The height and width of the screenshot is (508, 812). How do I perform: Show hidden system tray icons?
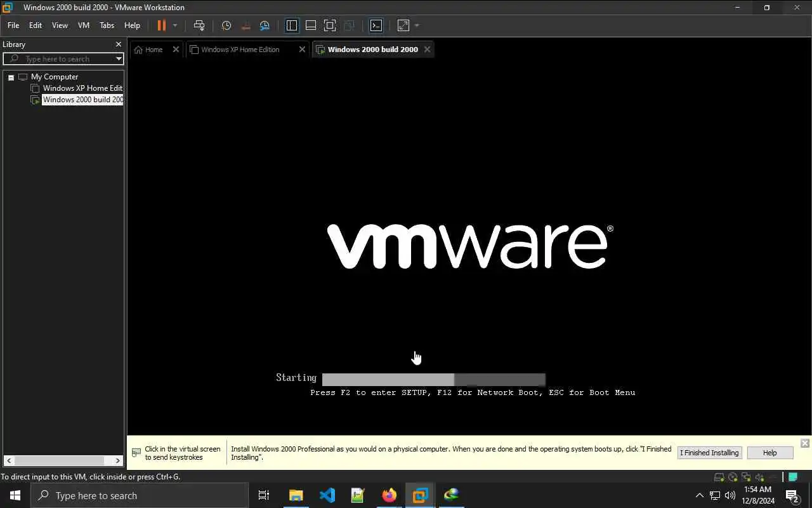(700, 495)
